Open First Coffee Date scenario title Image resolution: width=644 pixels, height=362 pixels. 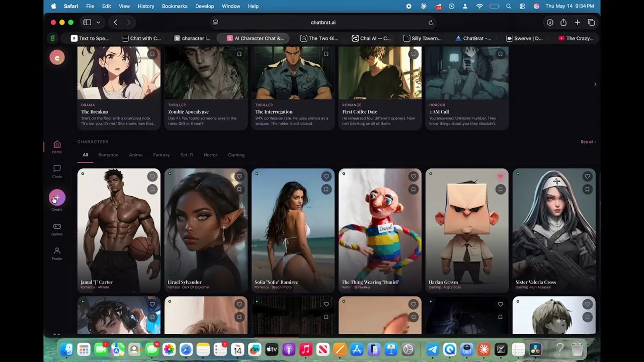(359, 112)
